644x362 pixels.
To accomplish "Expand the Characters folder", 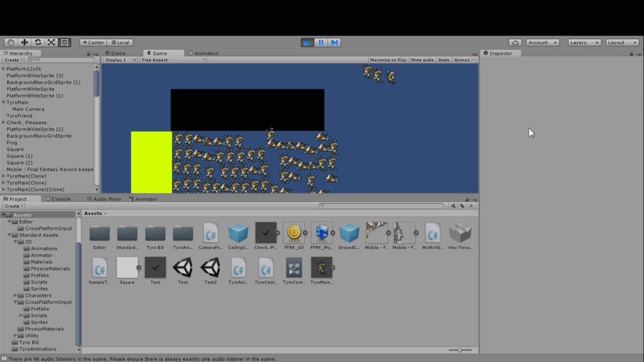I will point(16,296).
